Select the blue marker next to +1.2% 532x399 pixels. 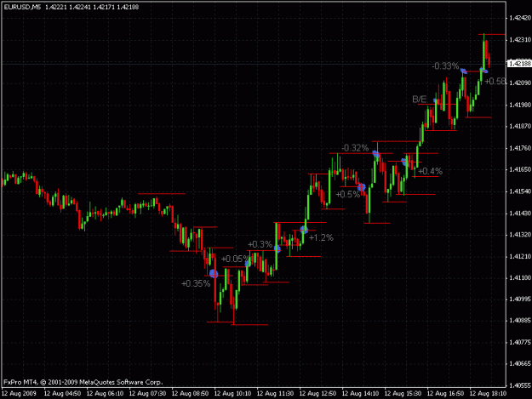click(x=305, y=230)
